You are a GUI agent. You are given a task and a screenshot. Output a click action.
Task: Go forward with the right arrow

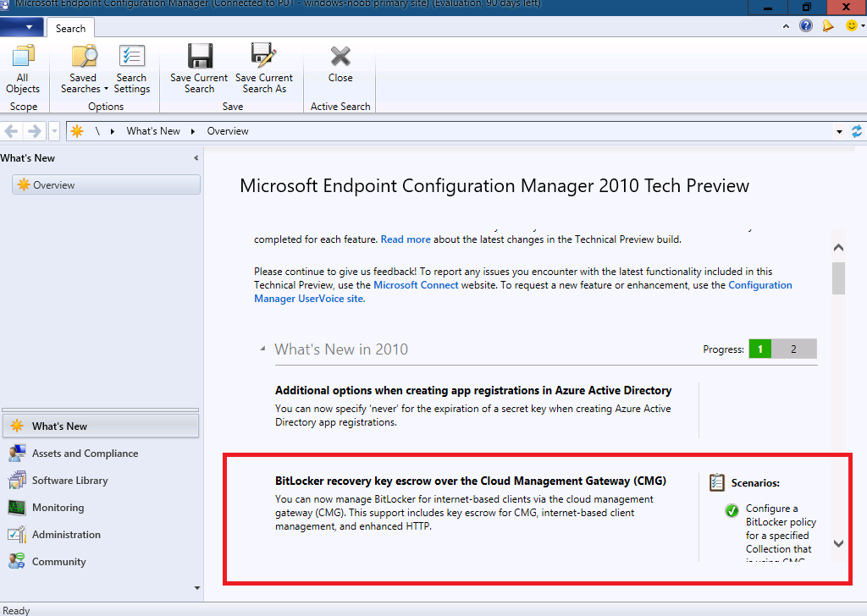coord(34,131)
